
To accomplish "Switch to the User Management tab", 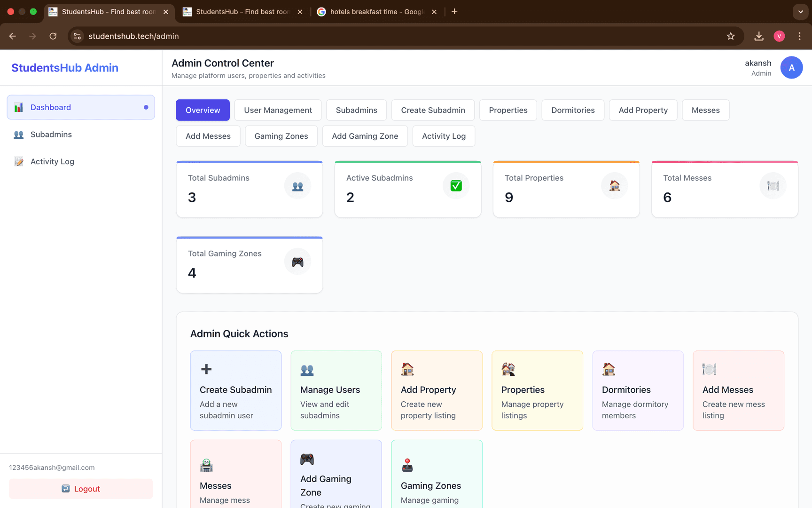I will tap(278, 110).
